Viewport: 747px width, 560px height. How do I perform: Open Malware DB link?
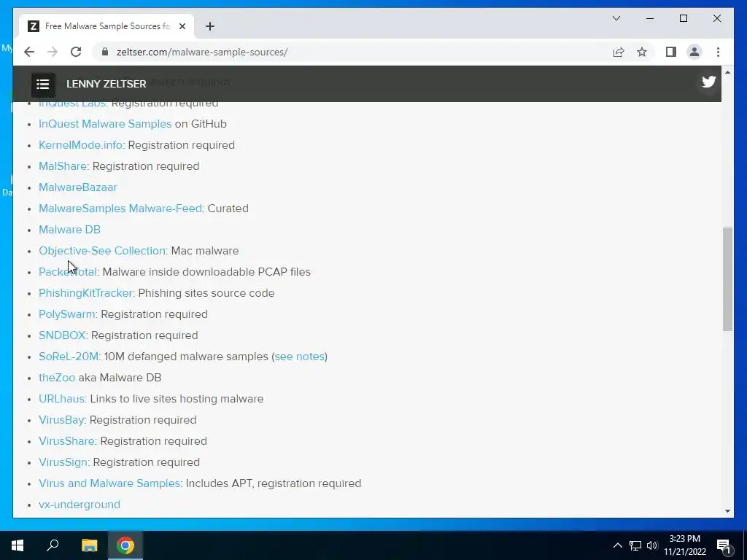[69, 230]
